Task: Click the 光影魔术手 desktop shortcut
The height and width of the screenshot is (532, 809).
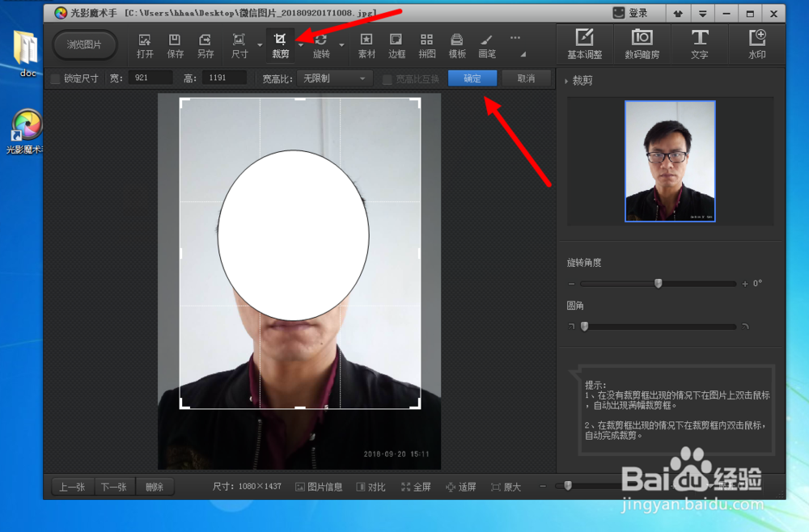Action: click(x=25, y=132)
